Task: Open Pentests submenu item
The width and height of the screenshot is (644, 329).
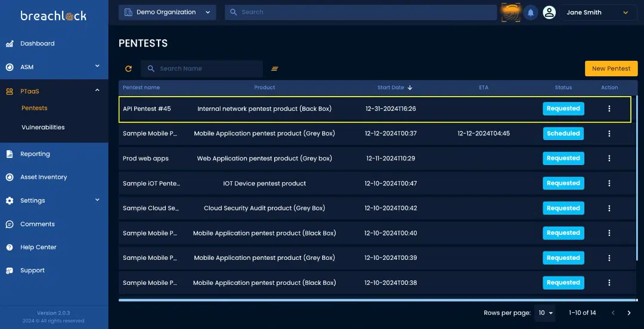Action: coord(35,108)
